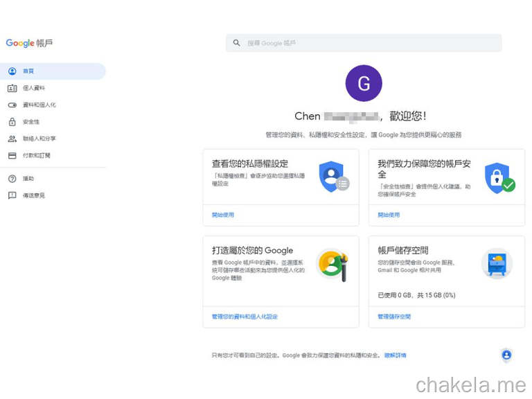Open the 安全性 padlock icon
The image size is (532, 399).
(12, 122)
